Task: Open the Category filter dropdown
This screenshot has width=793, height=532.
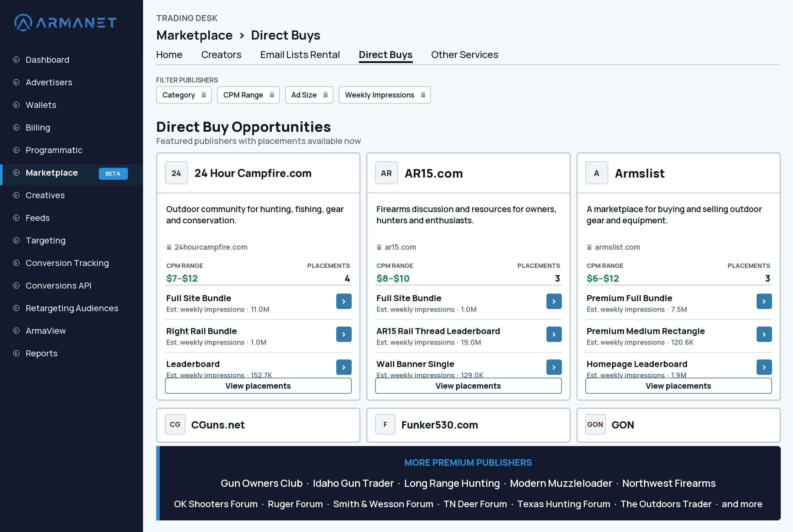Action: click(184, 95)
